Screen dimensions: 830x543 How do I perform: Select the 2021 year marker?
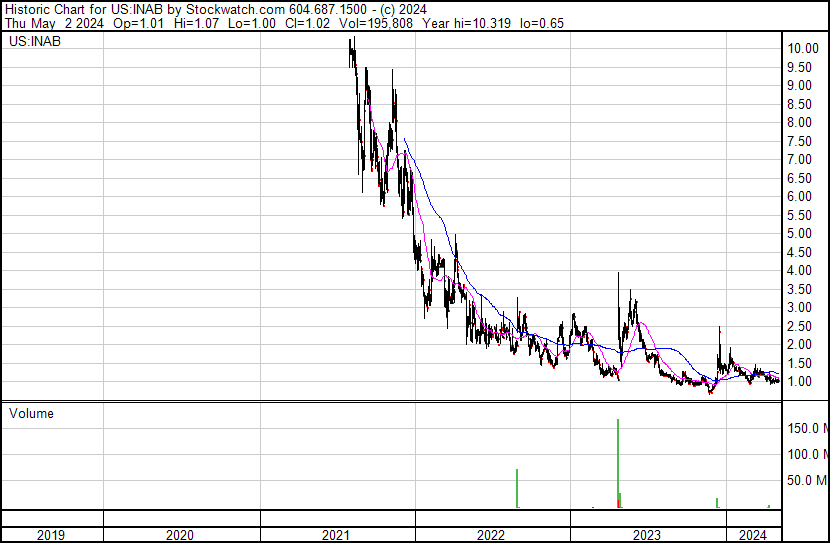337,535
